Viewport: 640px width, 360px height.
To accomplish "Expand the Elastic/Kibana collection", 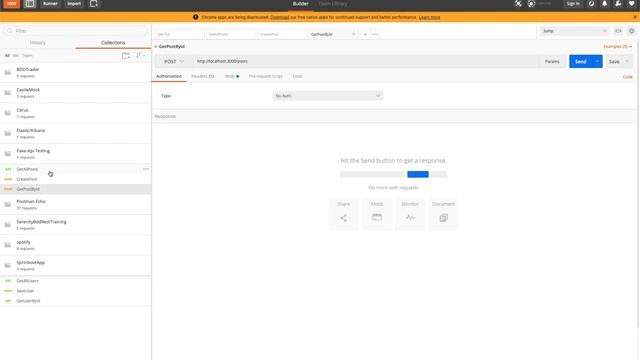I will coord(76,133).
